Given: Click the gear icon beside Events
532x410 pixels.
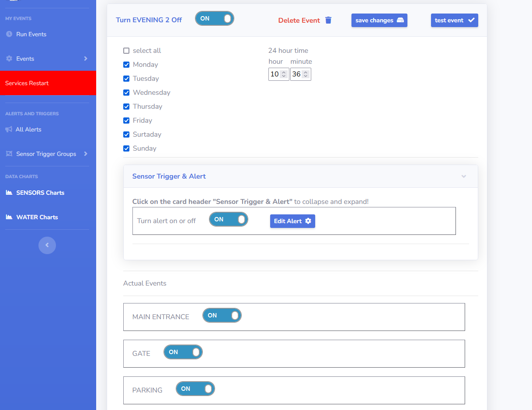Looking at the screenshot, I should [x=9, y=59].
